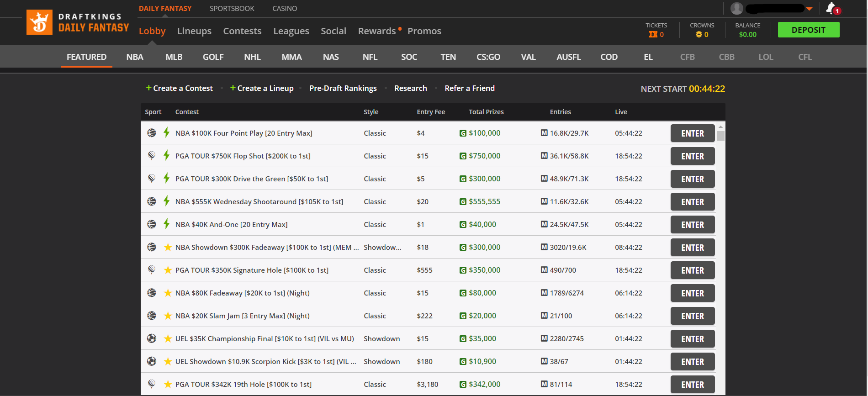
Task: Click the M multi-entry icon beside 16.8K/29.7K
Action: (x=544, y=133)
